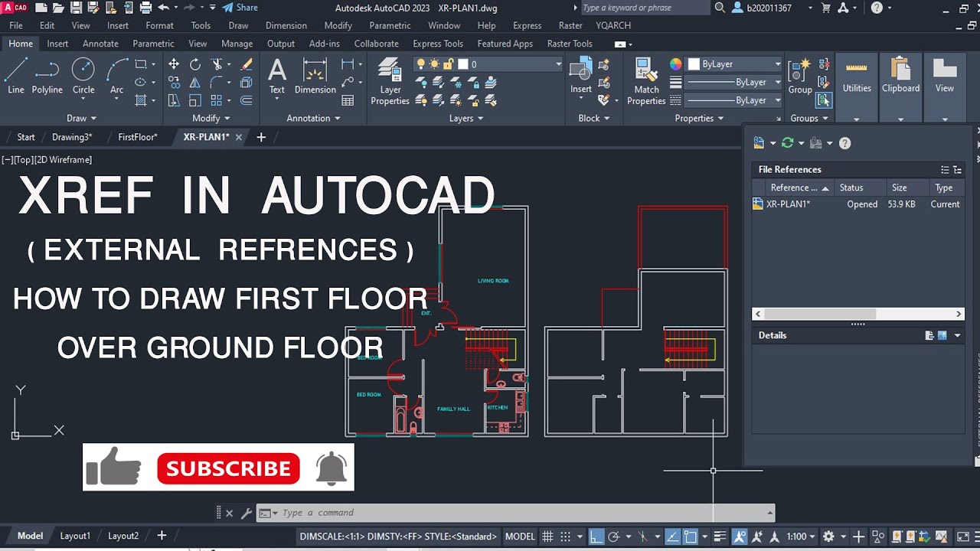
Task: Click the Share button
Action: tap(240, 8)
